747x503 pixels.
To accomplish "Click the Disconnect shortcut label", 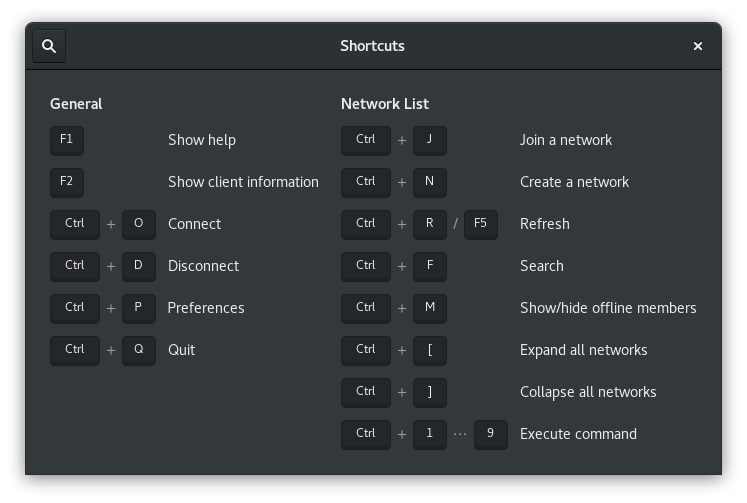I will tap(203, 266).
